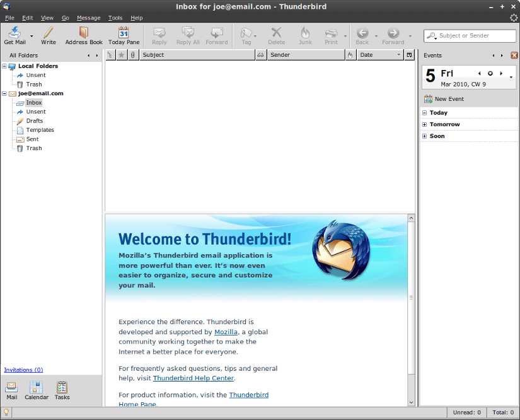Open the Tag dropdown arrow
520x420 pixels.
[x=255, y=36]
